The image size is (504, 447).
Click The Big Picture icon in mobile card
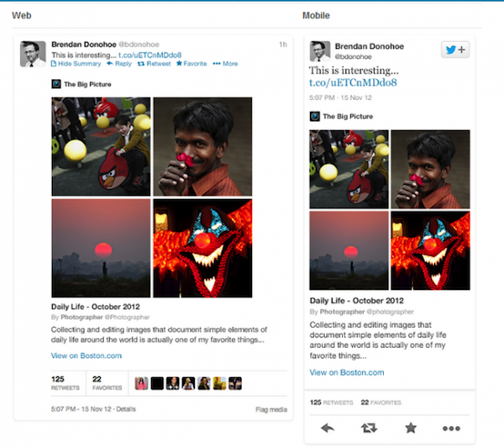(x=315, y=117)
